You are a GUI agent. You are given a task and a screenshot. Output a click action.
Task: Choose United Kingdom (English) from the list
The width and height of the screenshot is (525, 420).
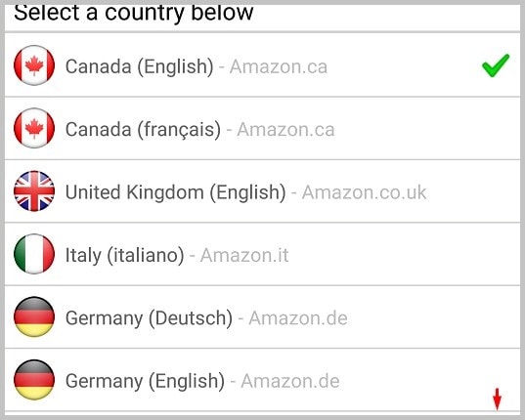(x=262, y=191)
